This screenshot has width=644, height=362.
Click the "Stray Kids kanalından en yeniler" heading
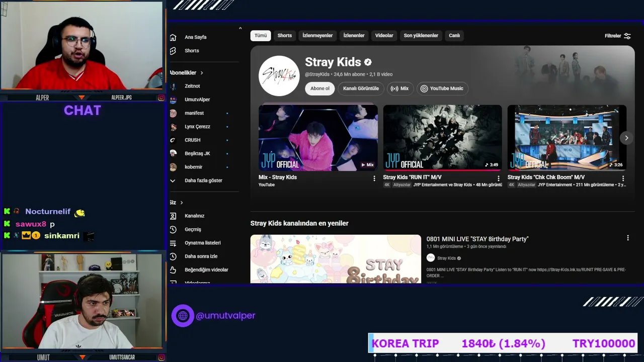click(x=299, y=223)
